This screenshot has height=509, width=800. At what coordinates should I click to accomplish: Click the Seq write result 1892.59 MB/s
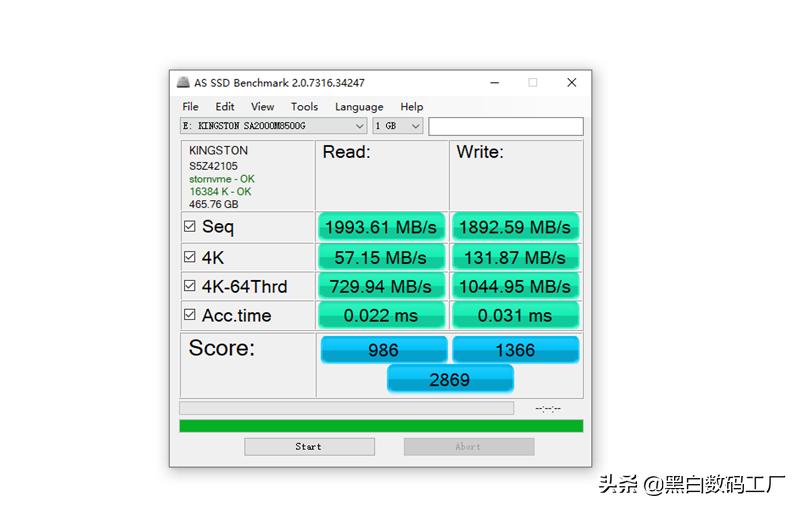[x=515, y=227]
